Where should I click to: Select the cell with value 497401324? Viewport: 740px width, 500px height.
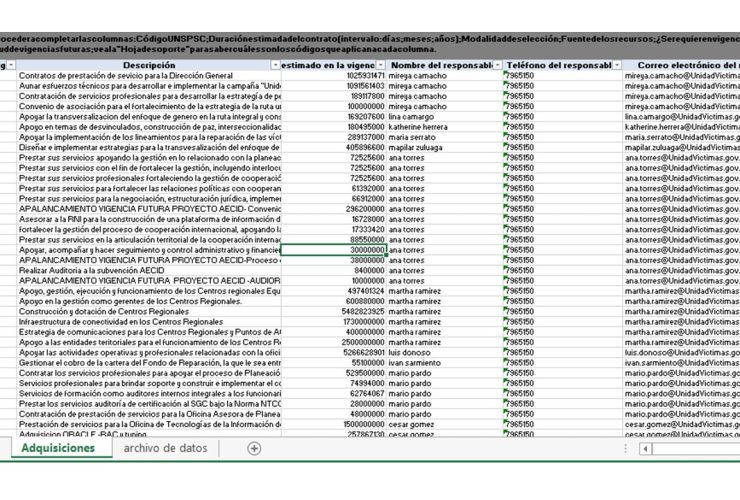(x=334, y=291)
